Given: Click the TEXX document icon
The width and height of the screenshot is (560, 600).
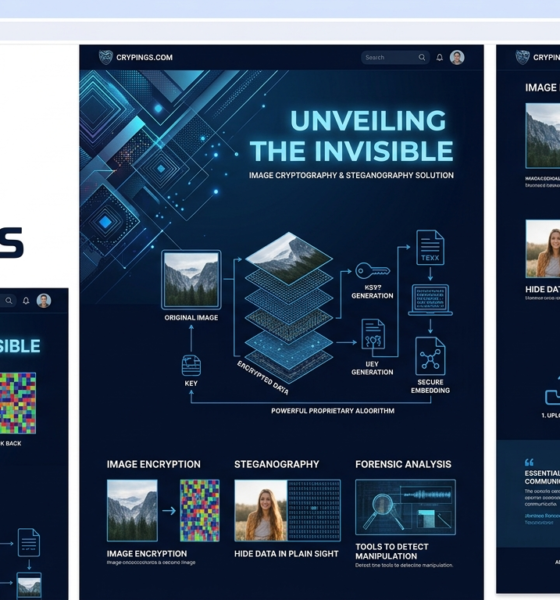Looking at the screenshot, I should tap(430, 248).
